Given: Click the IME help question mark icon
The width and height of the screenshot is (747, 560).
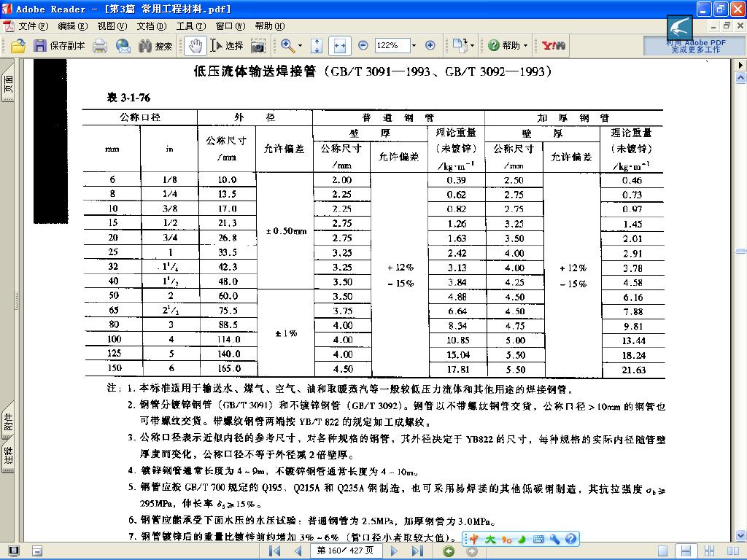Looking at the screenshot, I should click(x=570, y=539).
